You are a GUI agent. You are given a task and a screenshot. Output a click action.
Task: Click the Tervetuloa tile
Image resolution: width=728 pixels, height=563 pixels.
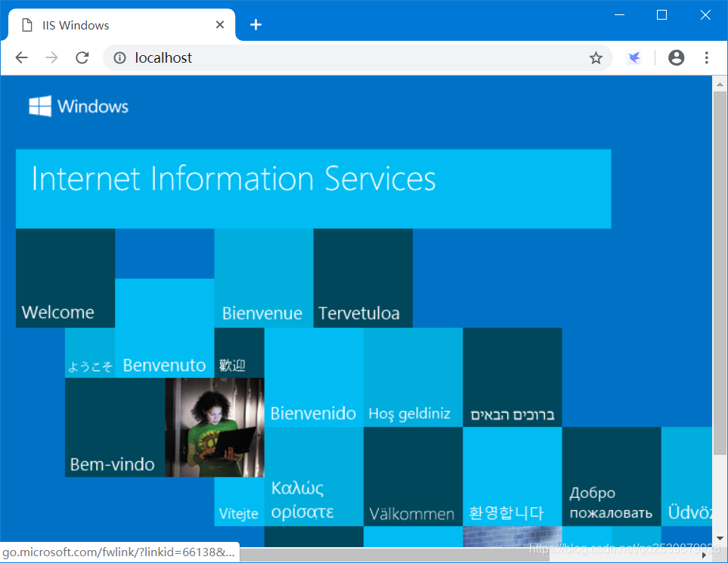coord(363,278)
